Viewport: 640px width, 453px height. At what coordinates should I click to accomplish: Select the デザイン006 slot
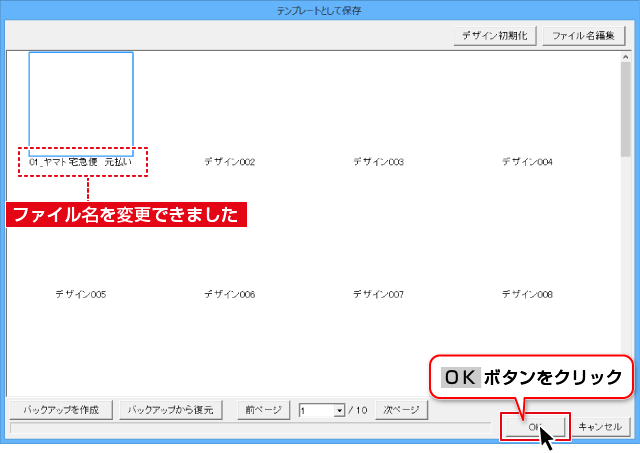tap(230, 294)
